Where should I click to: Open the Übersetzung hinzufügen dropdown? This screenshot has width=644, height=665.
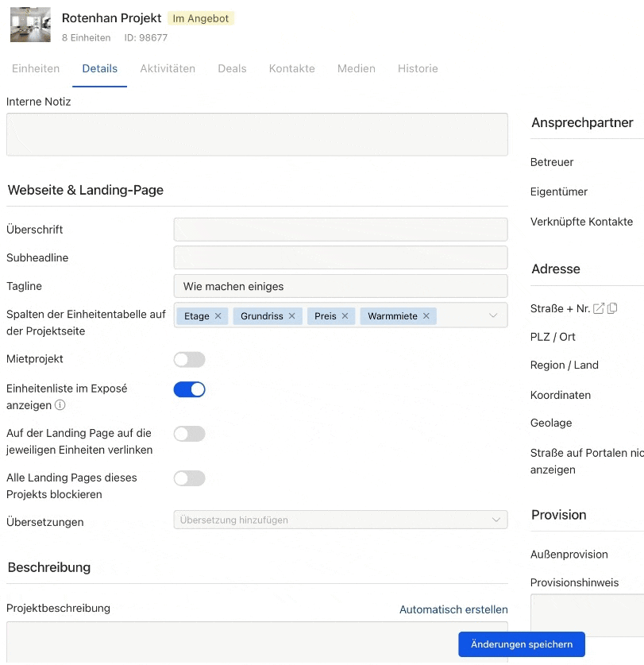click(340, 520)
